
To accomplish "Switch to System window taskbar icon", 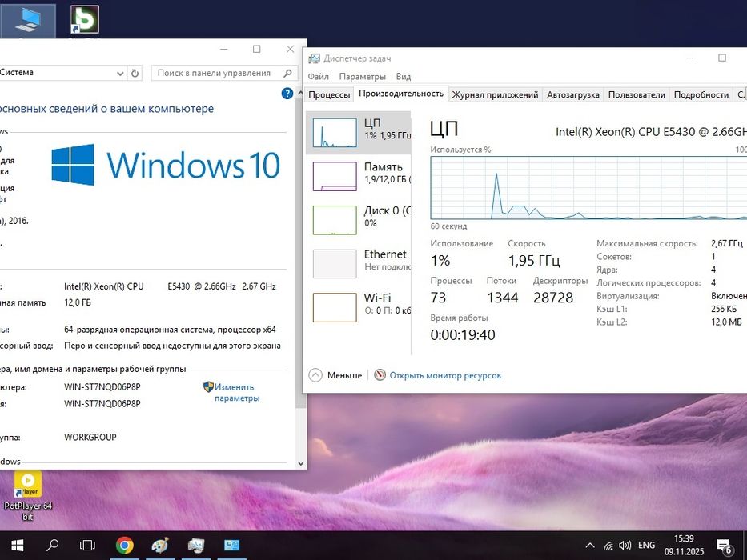I will [231, 546].
